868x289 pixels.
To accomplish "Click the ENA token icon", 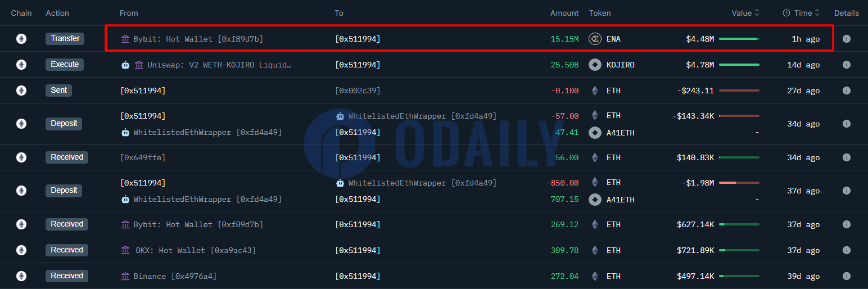I will [x=595, y=39].
